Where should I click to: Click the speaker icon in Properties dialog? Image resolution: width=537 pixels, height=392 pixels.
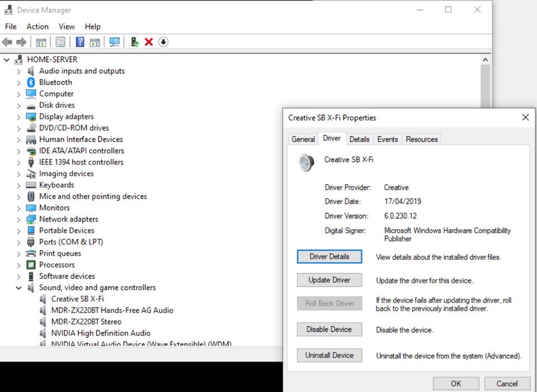(306, 162)
